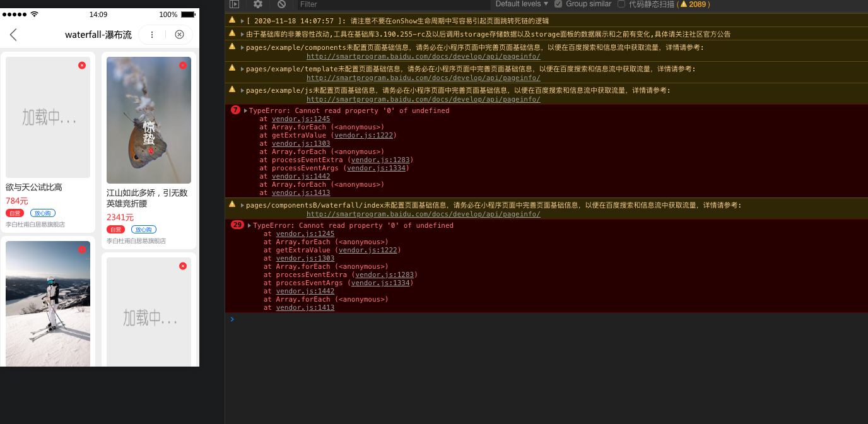Click warning icon beside pages/example/components

pyautogui.click(x=232, y=47)
